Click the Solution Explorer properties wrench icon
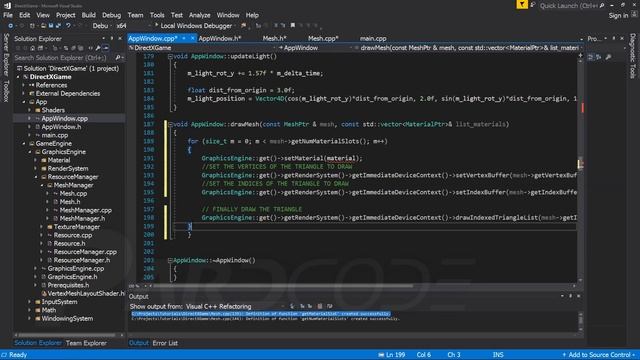The width and height of the screenshot is (640, 360). pos(98,48)
